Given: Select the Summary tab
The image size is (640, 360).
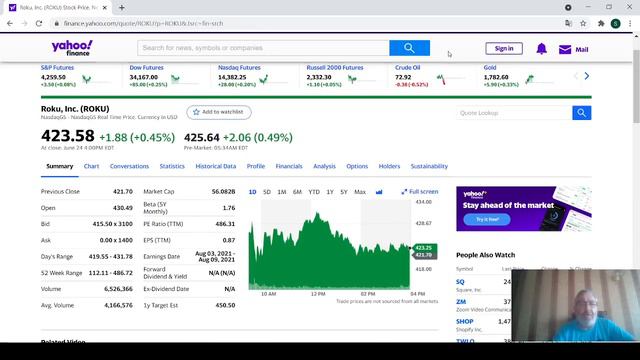Looking at the screenshot, I should coord(60,166).
